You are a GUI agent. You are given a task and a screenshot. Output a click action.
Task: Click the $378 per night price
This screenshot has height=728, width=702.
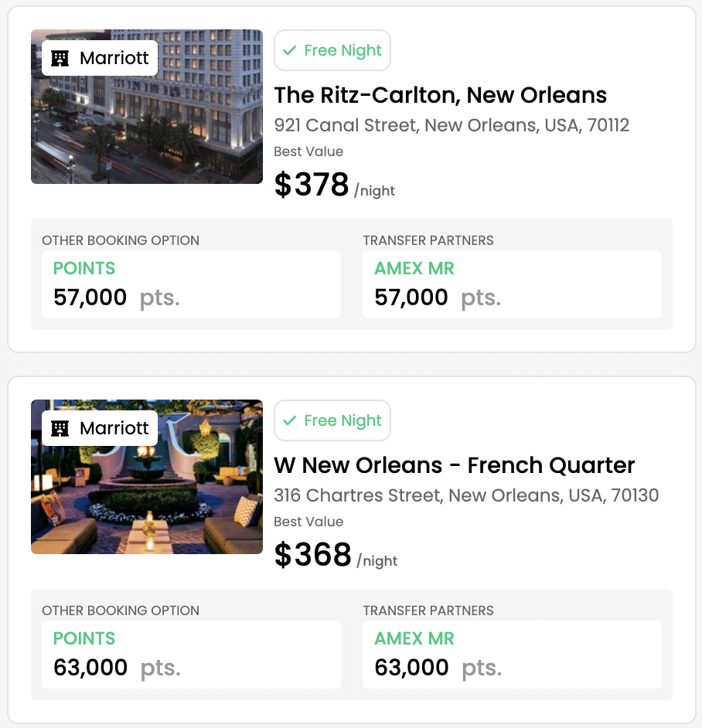[334, 185]
